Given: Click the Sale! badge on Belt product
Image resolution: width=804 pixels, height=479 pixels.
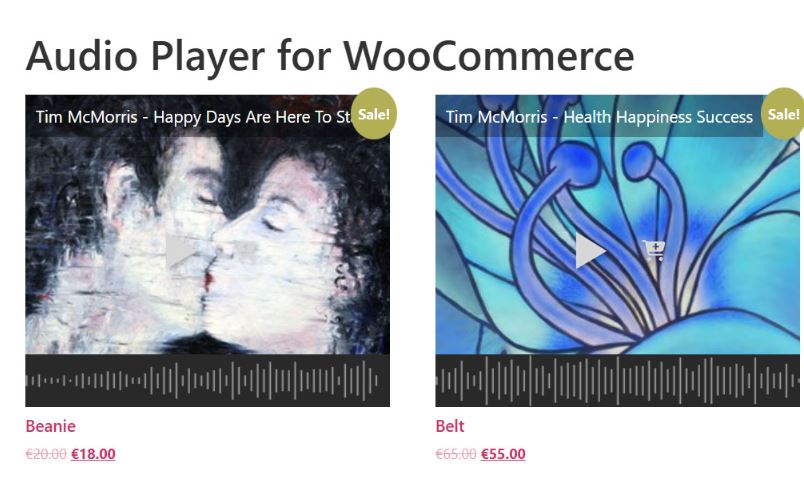Looking at the screenshot, I should pos(782,114).
